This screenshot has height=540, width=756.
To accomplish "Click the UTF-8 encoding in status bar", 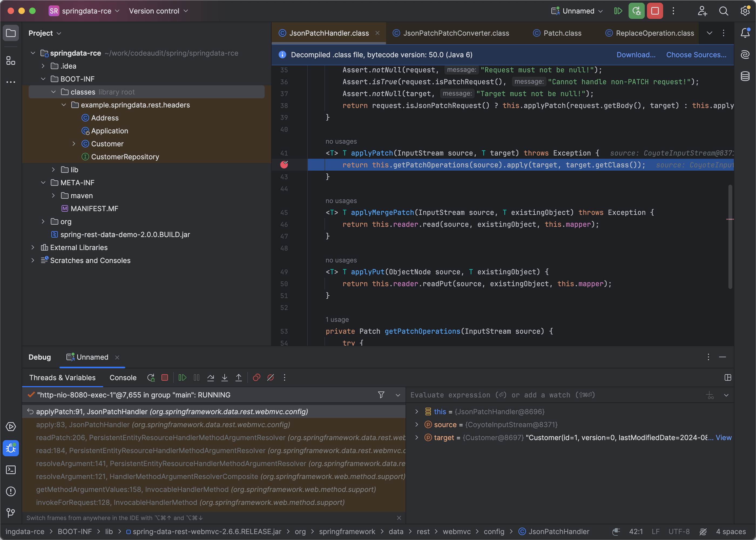I will point(679,531).
